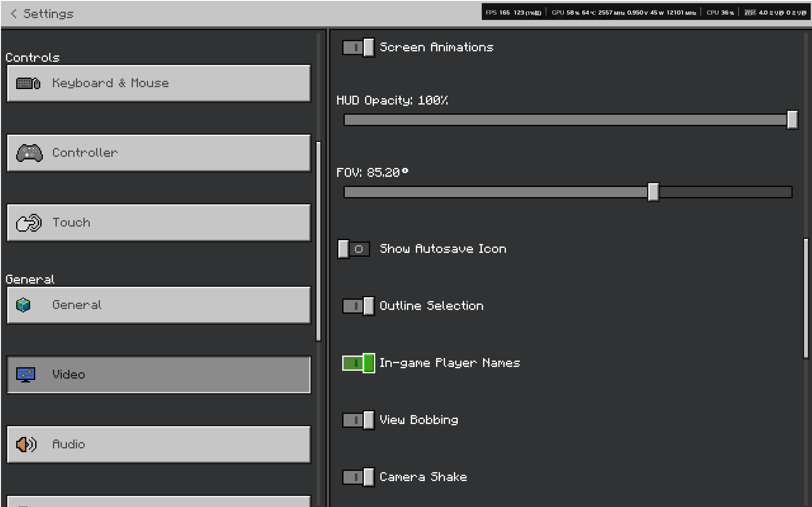
Task: Click the FOV slider handle
Action: point(653,192)
